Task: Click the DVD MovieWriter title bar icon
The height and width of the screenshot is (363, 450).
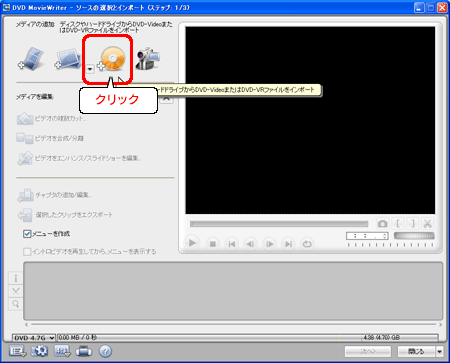Action: click(x=6, y=7)
